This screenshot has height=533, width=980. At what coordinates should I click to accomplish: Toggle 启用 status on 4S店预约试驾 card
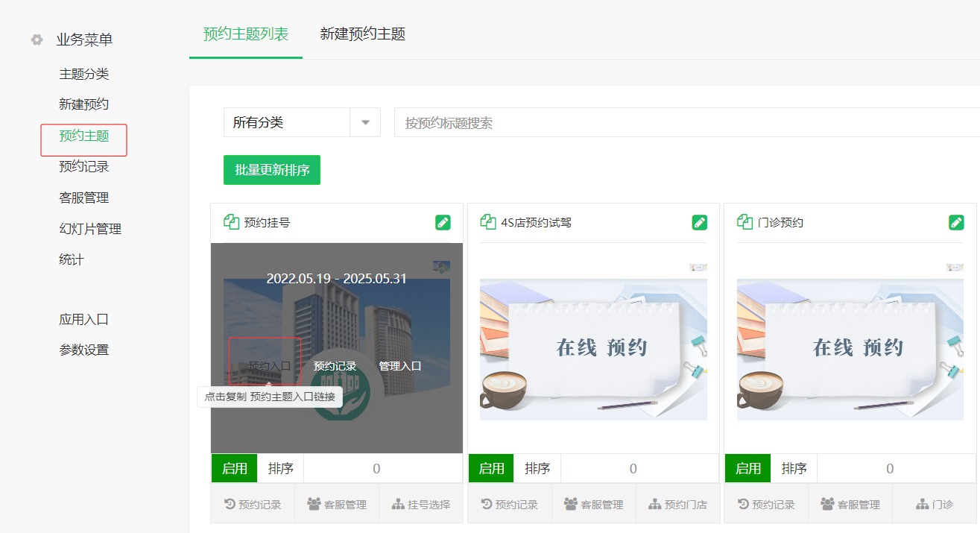tap(491, 468)
